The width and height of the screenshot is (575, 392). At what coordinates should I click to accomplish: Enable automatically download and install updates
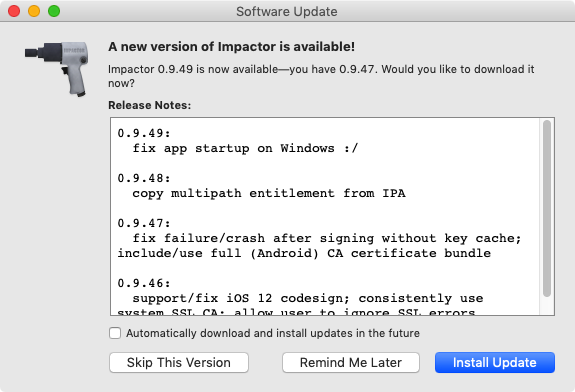tap(115, 333)
